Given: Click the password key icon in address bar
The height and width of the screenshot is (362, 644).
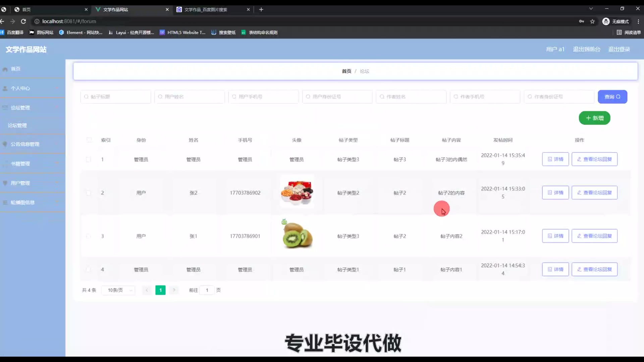Looking at the screenshot, I should pyautogui.click(x=581, y=21).
